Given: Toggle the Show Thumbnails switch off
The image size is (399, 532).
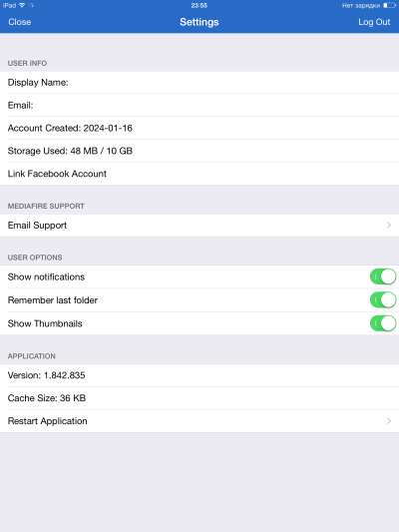Looking at the screenshot, I should (383, 323).
